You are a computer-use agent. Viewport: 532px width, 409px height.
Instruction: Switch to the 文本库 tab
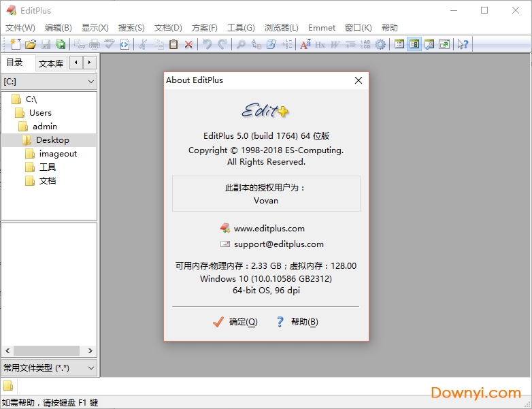51,63
